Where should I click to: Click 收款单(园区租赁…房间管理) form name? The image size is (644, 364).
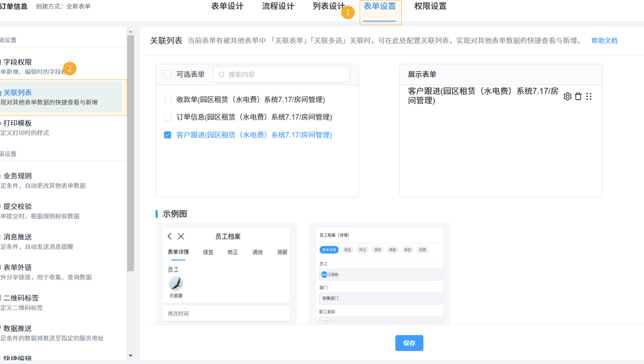click(x=250, y=99)
